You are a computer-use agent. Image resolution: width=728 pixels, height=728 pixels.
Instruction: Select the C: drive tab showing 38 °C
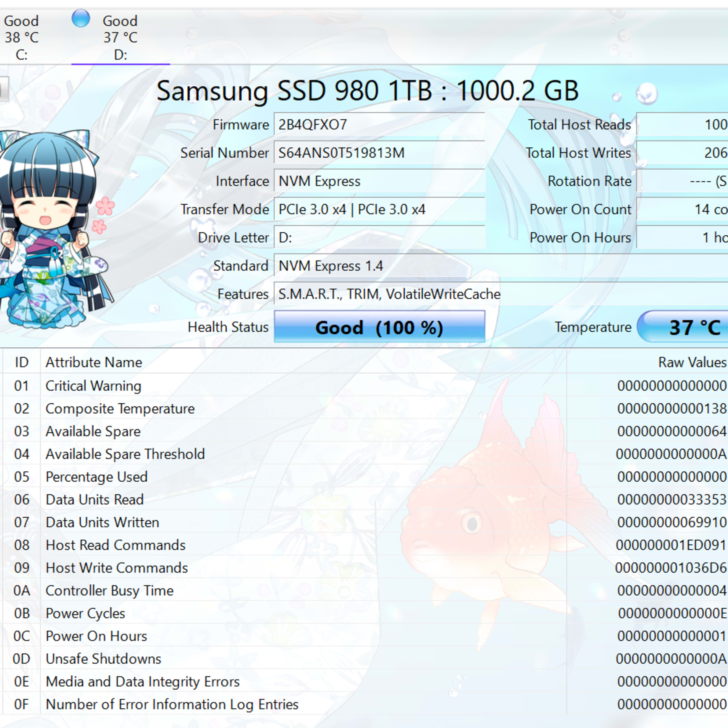click(x=21, y=37)
